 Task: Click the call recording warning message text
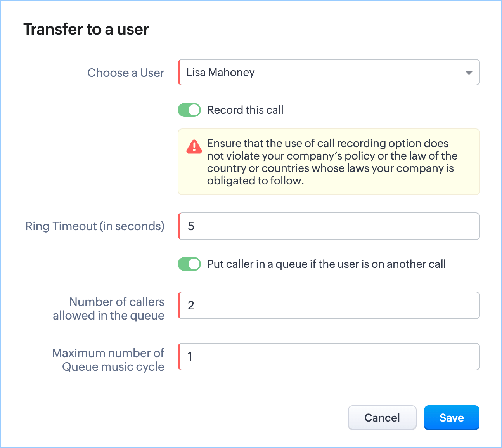pyautogui.click(x=332, y=162)
